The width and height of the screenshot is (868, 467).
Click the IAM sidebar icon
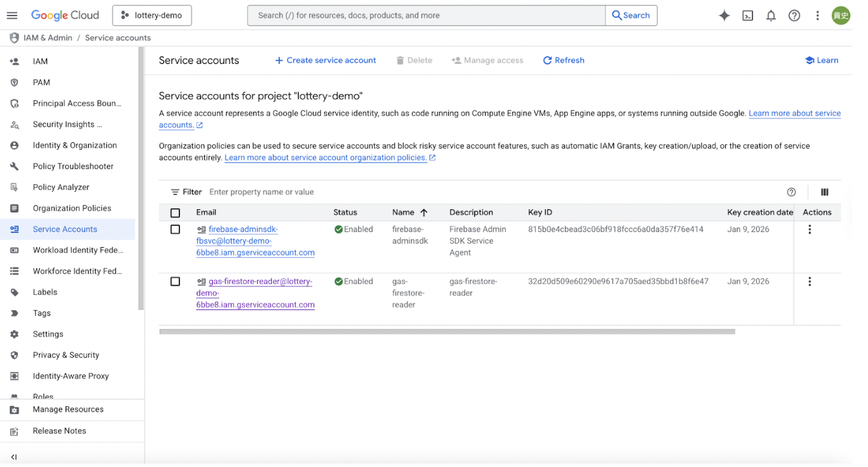(14, 61)
